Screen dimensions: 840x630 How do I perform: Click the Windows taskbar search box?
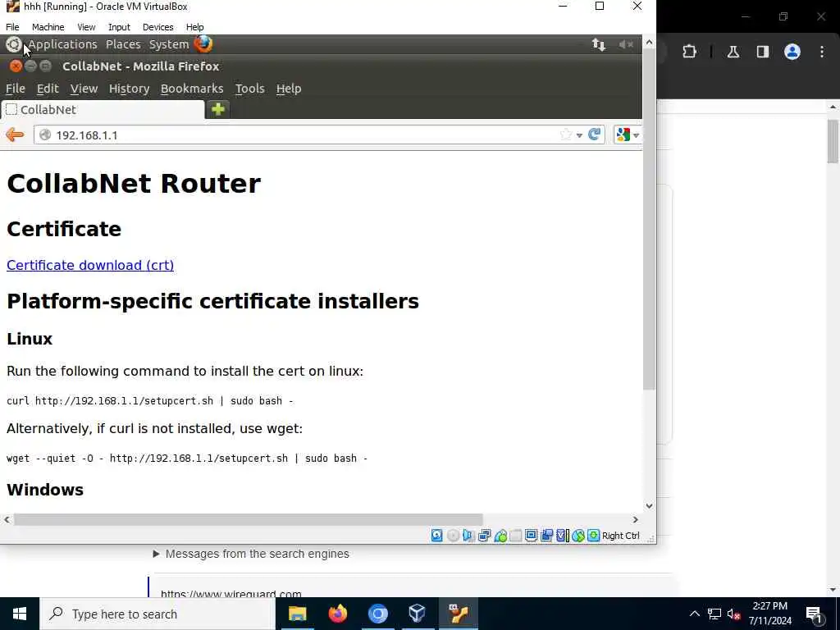157,614
